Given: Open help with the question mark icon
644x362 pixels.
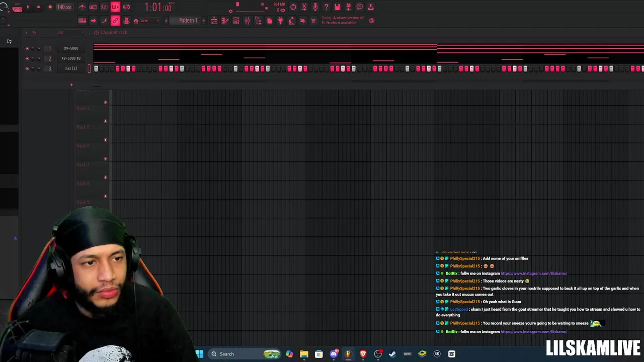Looking at the screenshot, I should 326,7.
